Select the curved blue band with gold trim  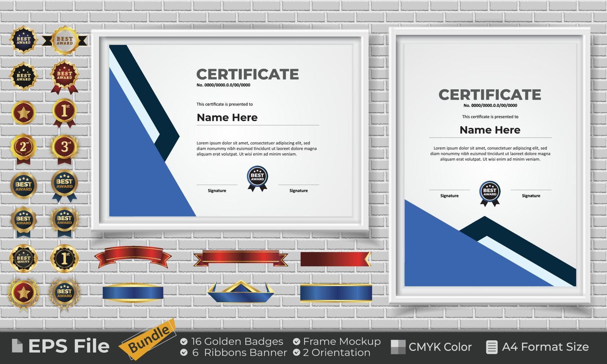point(133,293)
